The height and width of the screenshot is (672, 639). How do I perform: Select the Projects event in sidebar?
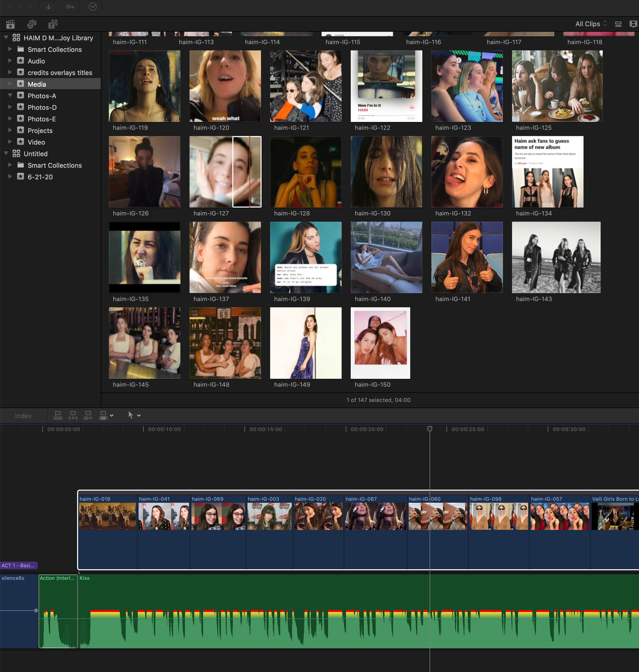click(x=40, y=131)
